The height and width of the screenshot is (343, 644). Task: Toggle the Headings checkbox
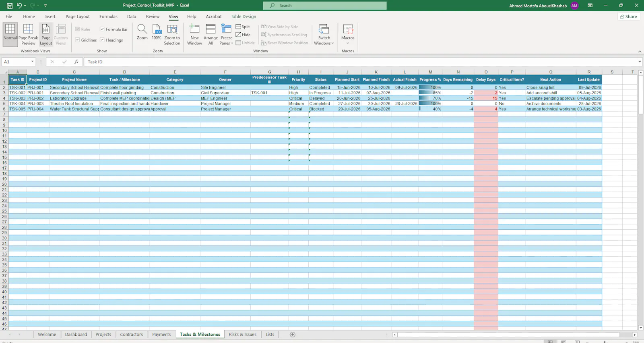[102, 40]
